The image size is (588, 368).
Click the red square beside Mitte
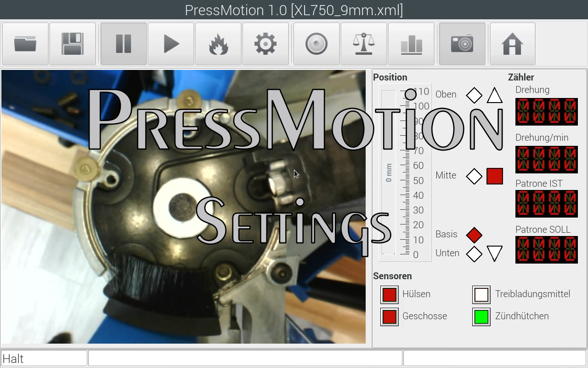[494, 176]
